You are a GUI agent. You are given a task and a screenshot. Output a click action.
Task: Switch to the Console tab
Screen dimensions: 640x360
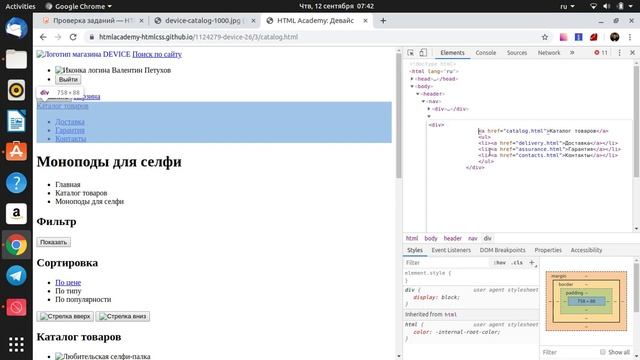tap(486, 53)
